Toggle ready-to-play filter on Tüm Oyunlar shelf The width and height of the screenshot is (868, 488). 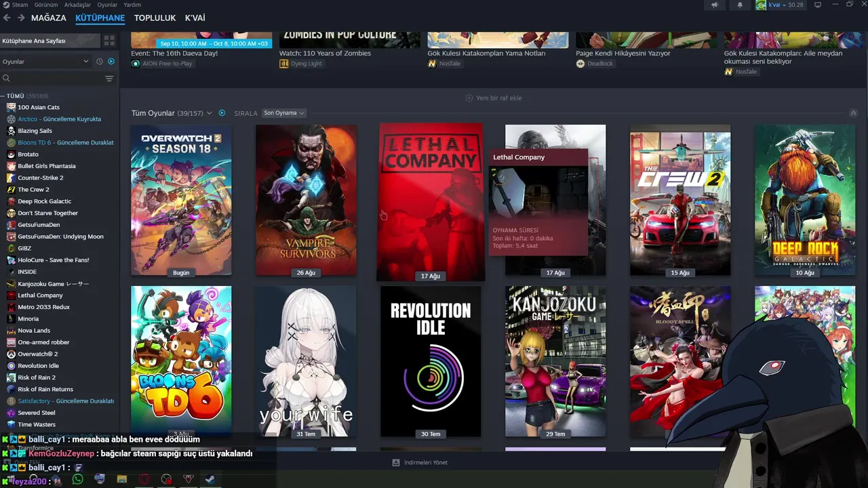tap(222, 113)
